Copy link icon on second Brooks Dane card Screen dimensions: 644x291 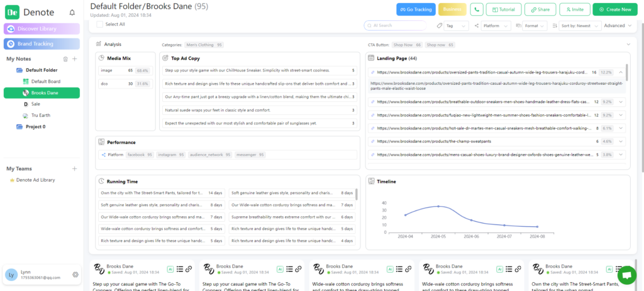point(299,269)
